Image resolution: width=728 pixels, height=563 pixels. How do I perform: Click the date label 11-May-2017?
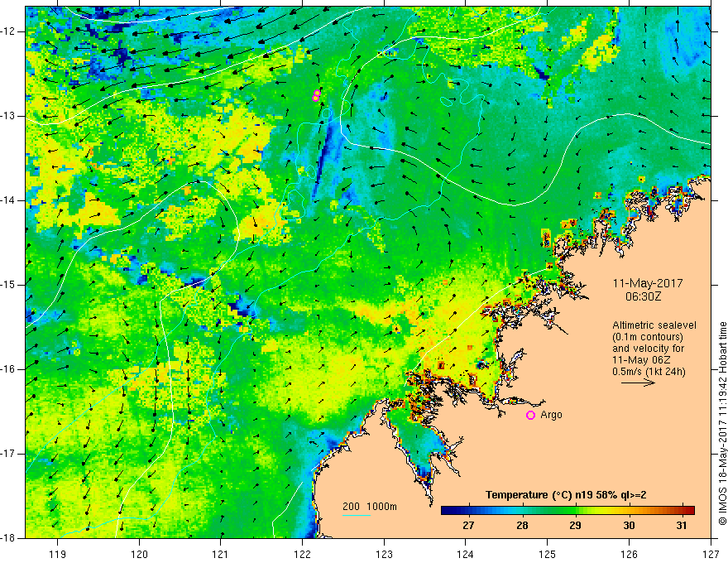[648, 283]
